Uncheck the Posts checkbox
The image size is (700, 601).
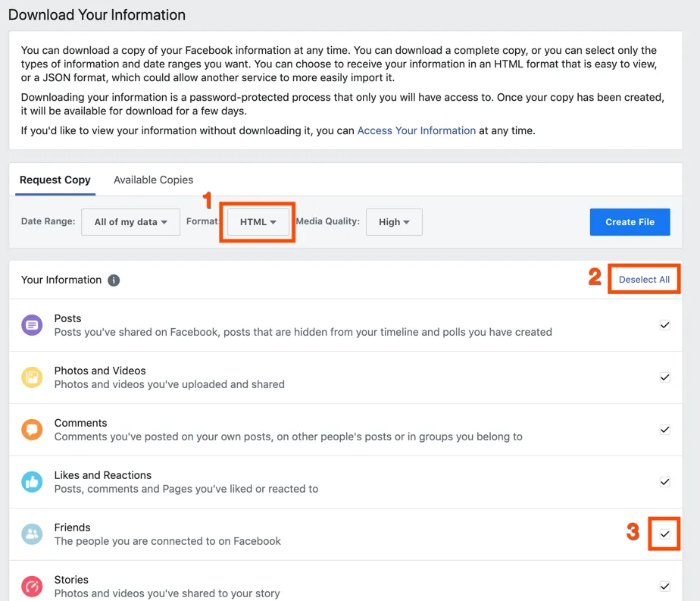pos(664,325)
